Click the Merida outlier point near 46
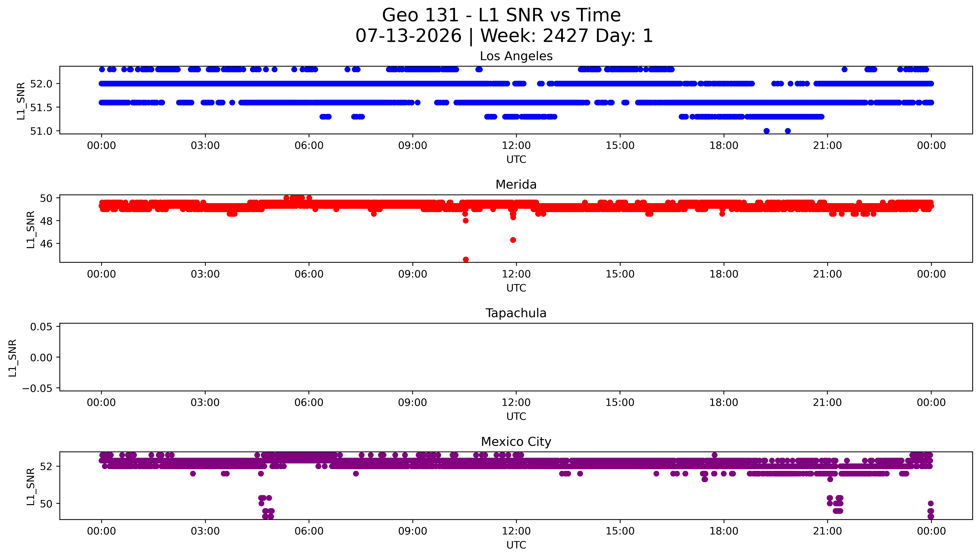The image size is (980, 558). pyautogui.click(x=513, y=240)
